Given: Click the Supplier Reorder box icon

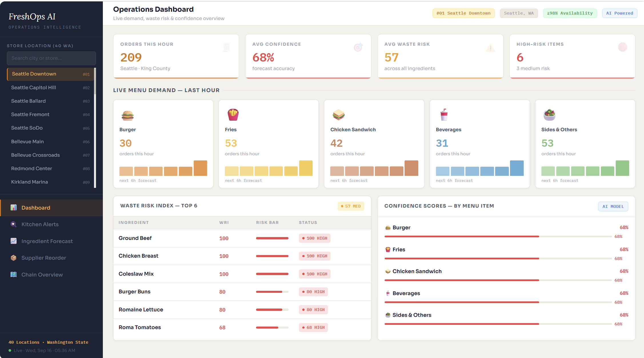Looking at the screenshot, I should [x=13, y=258].
